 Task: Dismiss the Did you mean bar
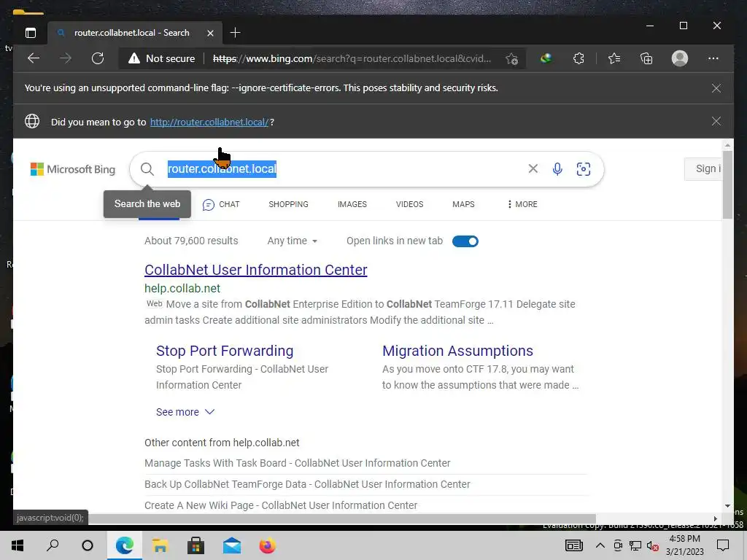[716, 122]
